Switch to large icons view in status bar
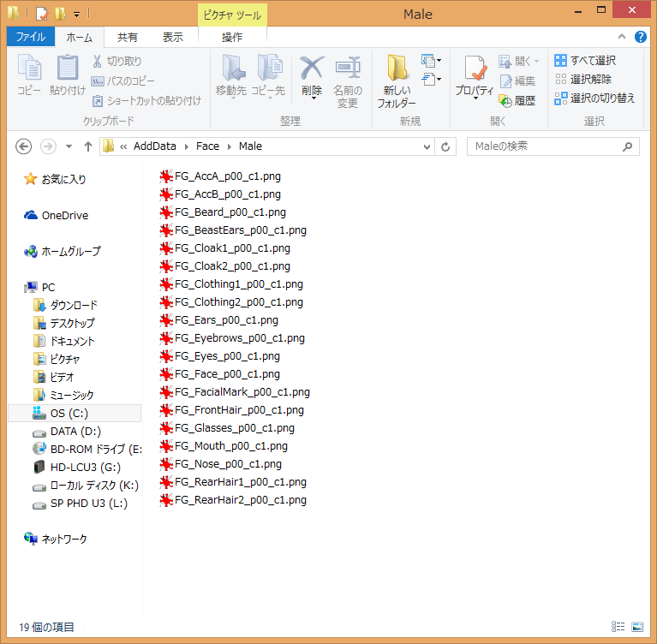The width and height of the screenshot is (657, 644). [x=637, y=626]
